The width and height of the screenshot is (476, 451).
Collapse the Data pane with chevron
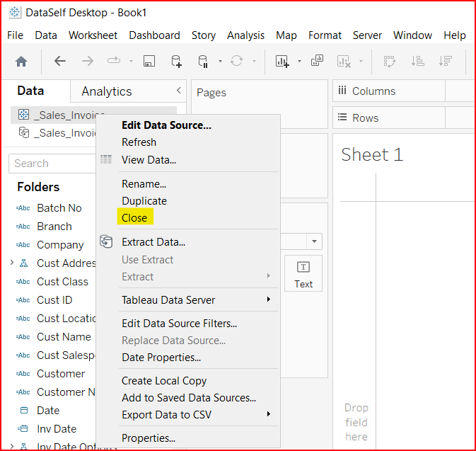point(178,91)
